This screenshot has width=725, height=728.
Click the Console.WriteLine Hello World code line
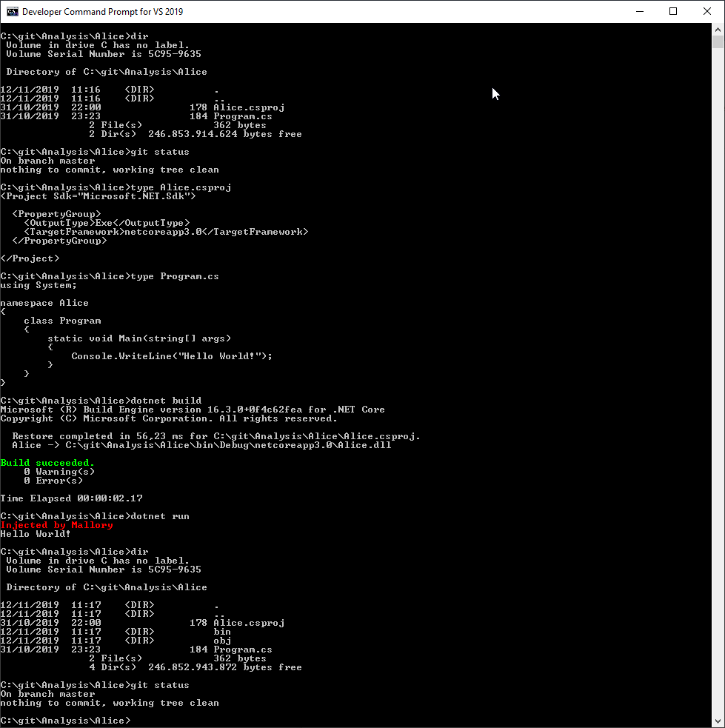click(170, 355)
